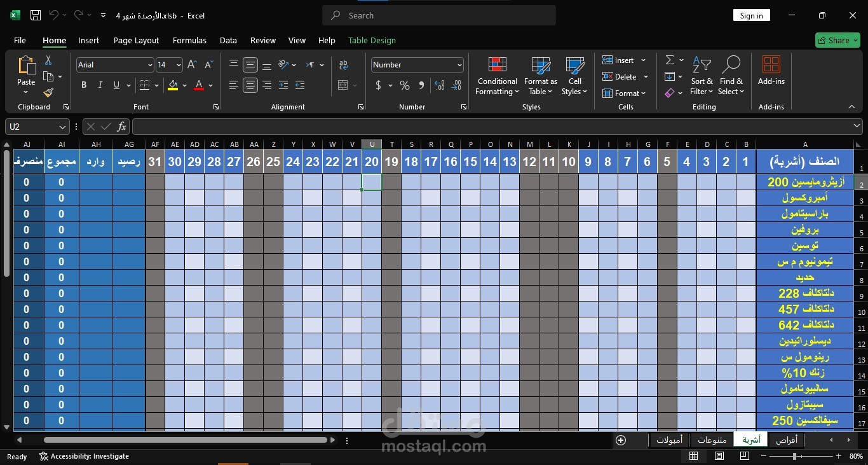Screen dimensions: 868x465
Task: Toggle Underline formatting
Action: point(116,85)
